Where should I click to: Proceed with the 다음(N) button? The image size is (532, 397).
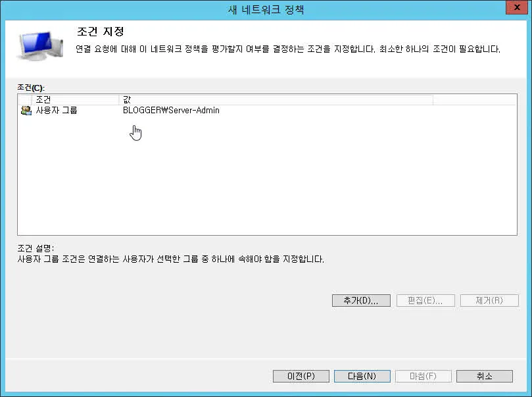(362, 377)
